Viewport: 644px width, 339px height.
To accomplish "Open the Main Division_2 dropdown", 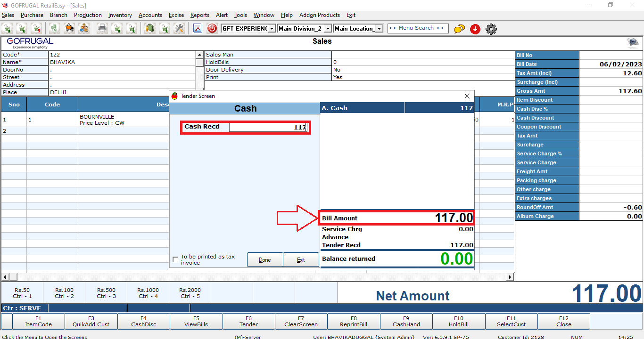I will pos(328,29).
